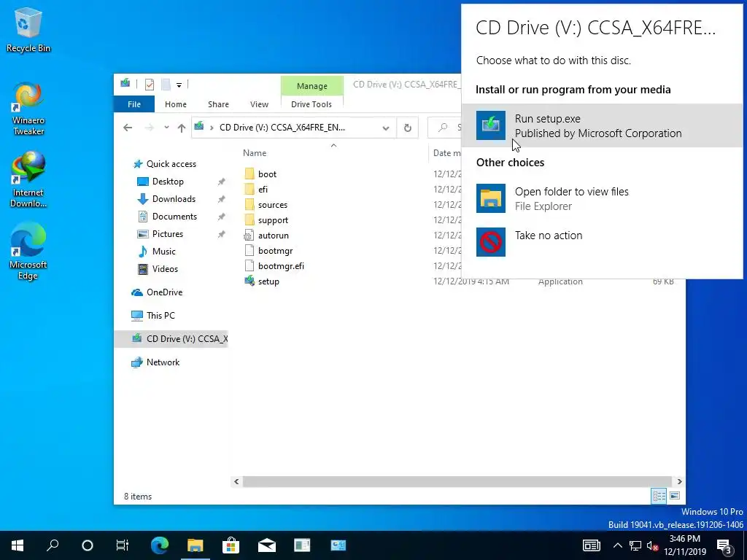Switch to the View ribbon tab

tap(259, 104)
